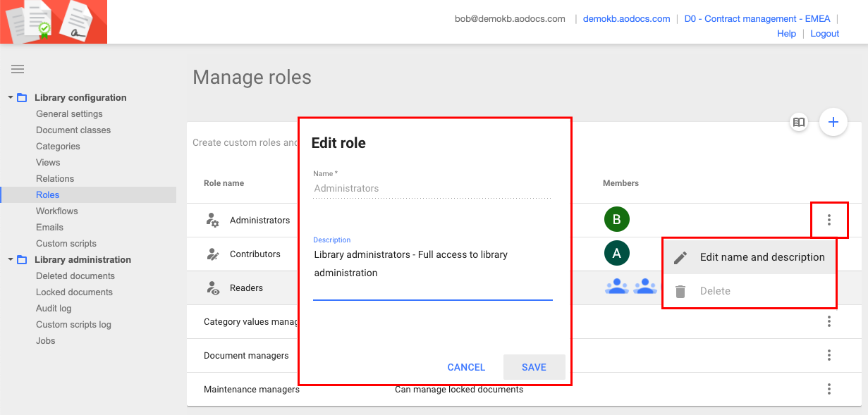Click SAVE in Edit role dialog

pos(534,367)
